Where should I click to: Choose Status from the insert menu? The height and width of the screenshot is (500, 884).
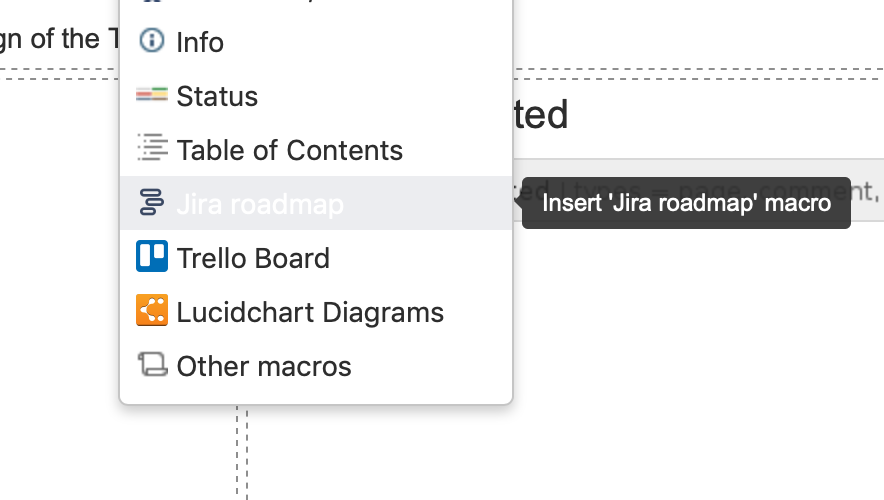[x=316, y=95]
